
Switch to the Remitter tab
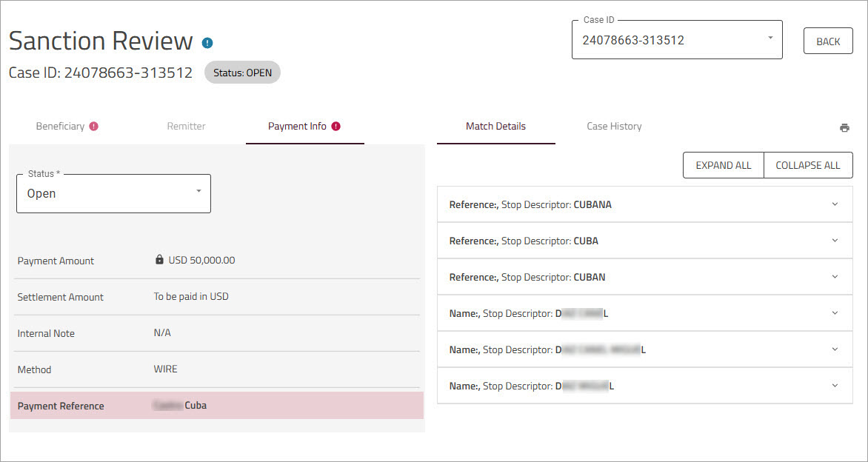tap(186, 126)
